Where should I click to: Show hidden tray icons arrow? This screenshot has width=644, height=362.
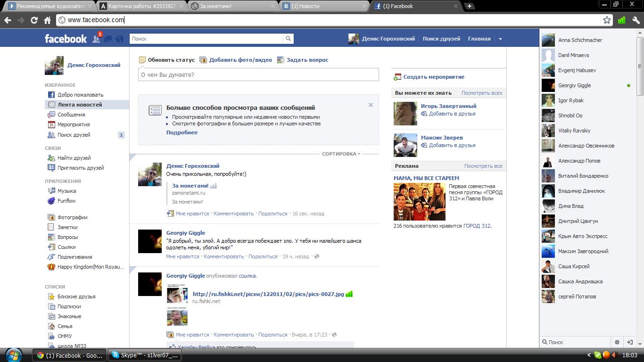tap(589, 355)
